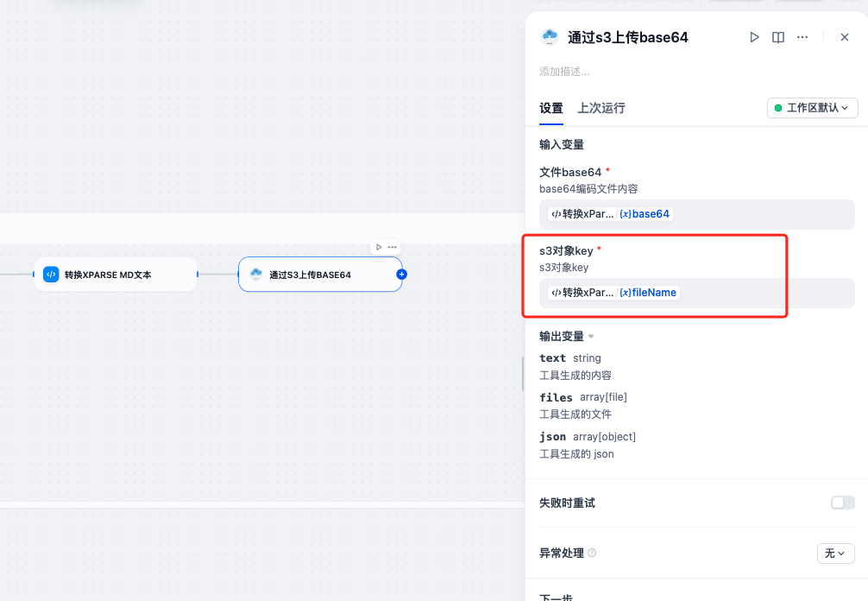The image size is (868, 601).
Task: Click the blue plus icon on the S3 node
Action: point(400,274)
